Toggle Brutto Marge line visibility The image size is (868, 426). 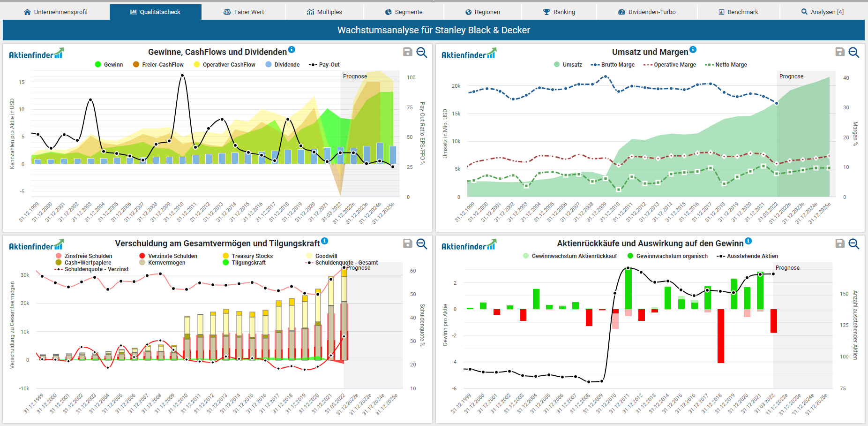(x=617, y=65)
